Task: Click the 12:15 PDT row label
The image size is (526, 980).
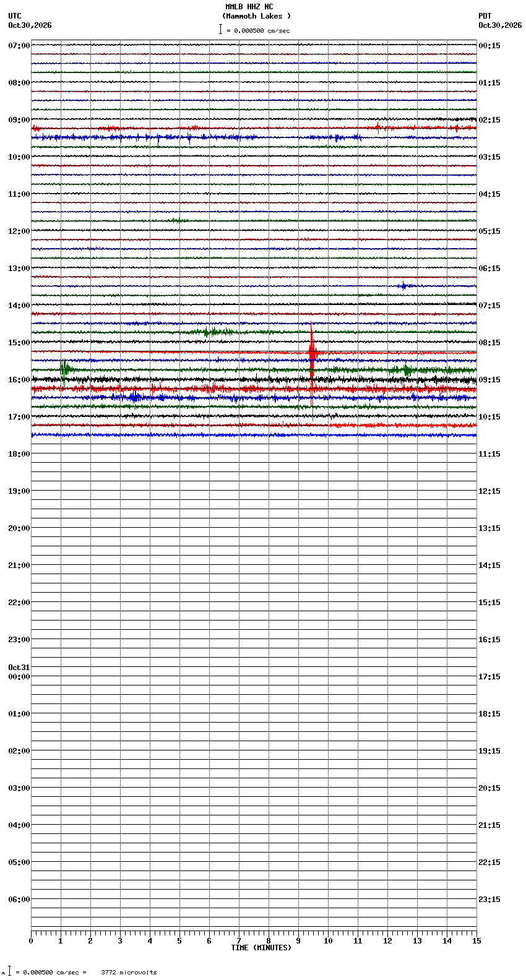Action: pyautogui.click(x=489, y=491)
